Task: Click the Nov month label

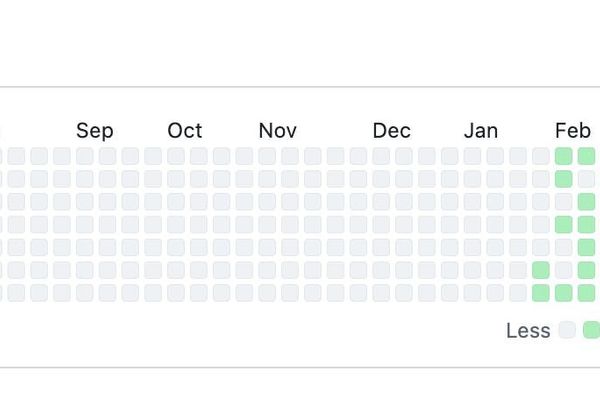Action: [277, 131]
